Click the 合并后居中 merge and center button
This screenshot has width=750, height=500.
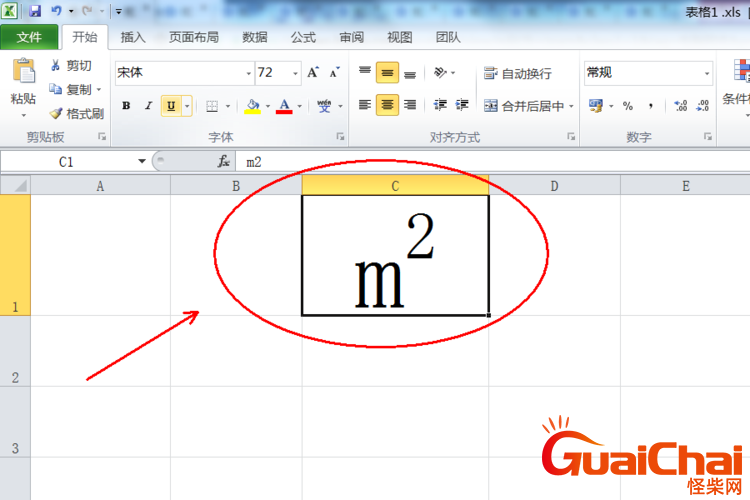(523, 105)
